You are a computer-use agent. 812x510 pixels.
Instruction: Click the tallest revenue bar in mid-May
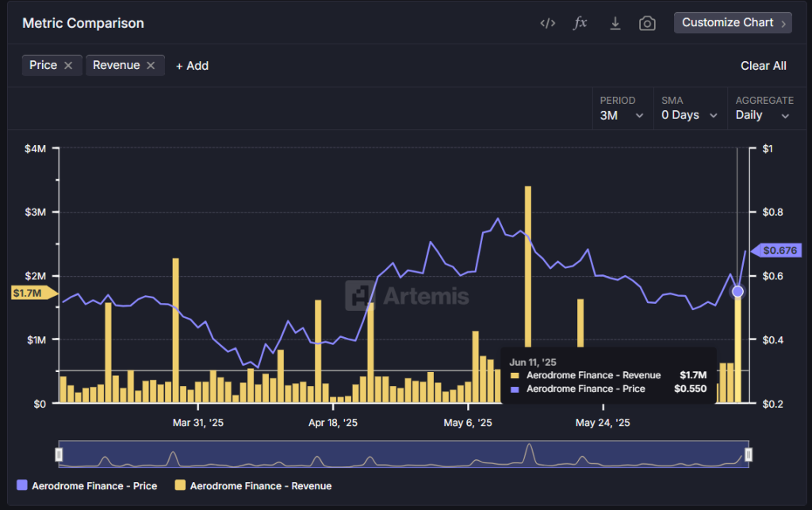click(527, 270)
